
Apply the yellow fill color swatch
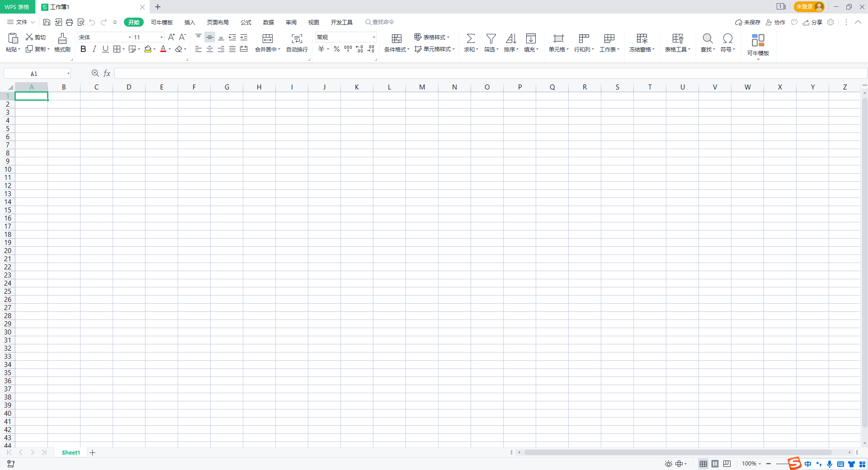(148, 49)
